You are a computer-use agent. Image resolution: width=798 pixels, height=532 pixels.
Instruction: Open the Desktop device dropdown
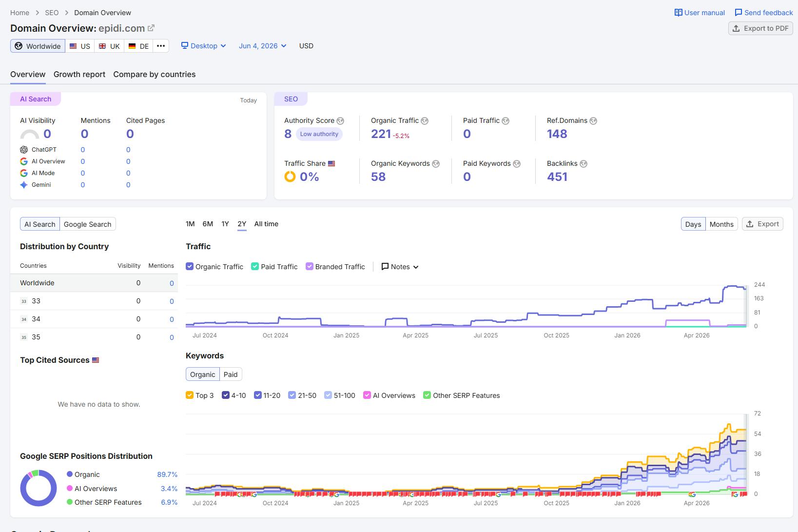point(204,46)
